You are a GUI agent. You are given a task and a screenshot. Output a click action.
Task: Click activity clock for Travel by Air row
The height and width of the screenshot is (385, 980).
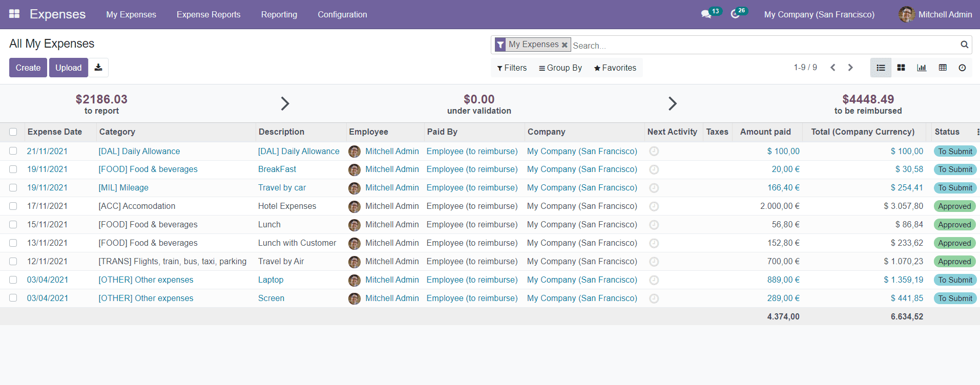654,262
